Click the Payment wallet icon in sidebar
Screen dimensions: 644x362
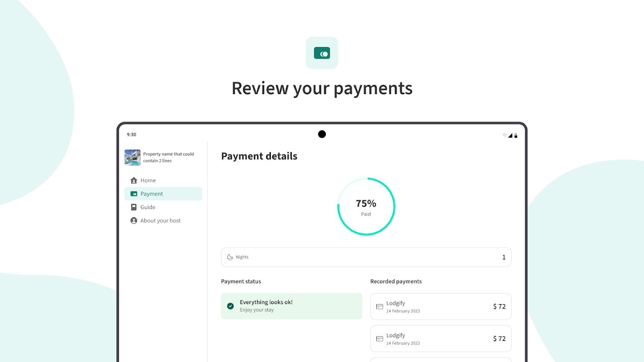[x=134, y=194]
